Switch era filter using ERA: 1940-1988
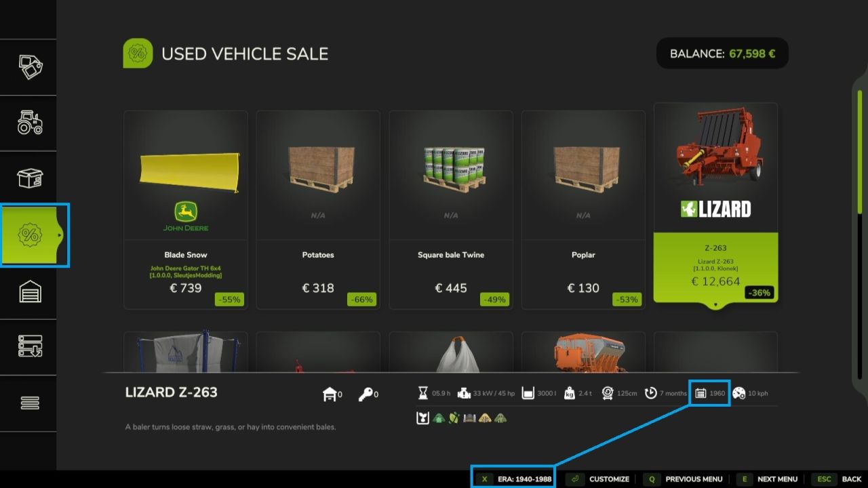The image size is (868, 488). coord(514,479)
